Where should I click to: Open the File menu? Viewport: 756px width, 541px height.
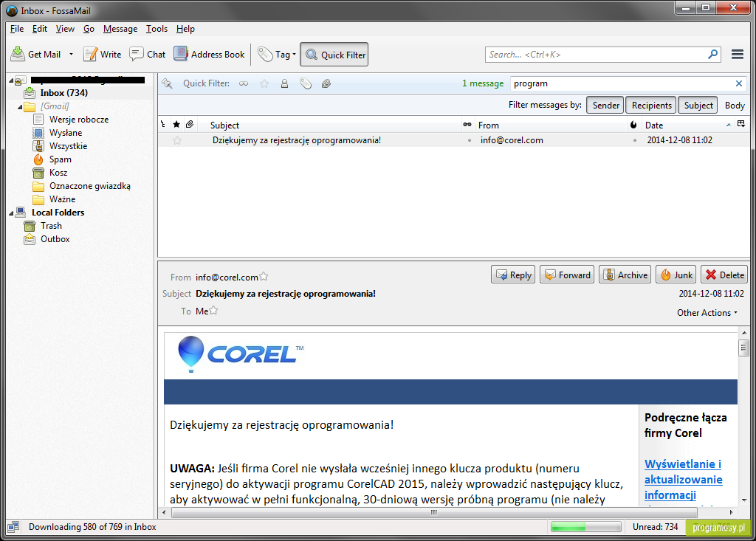17,29
